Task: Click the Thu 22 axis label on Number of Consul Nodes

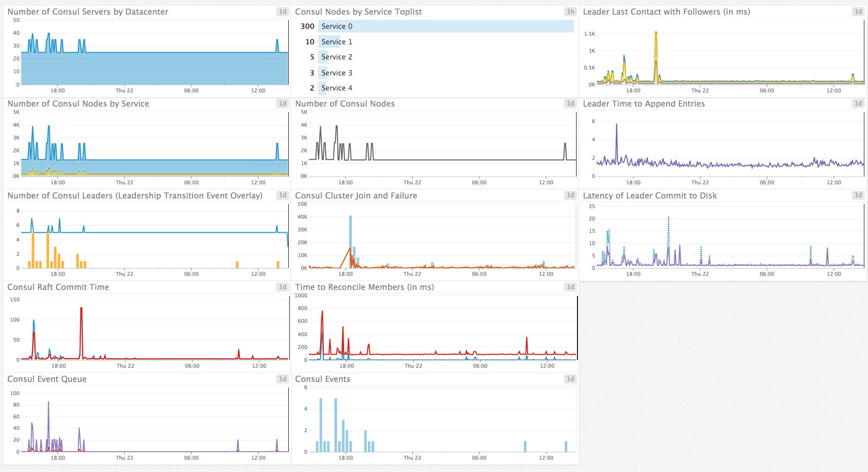Action: 412,182
